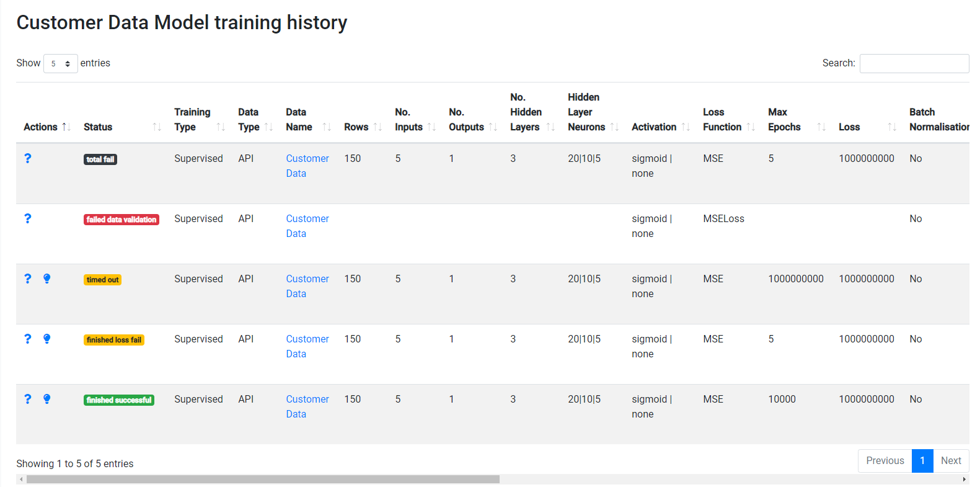
Task: Click 'Showing 1 to 5 of 5 entries' text
Action: [75, 463]
